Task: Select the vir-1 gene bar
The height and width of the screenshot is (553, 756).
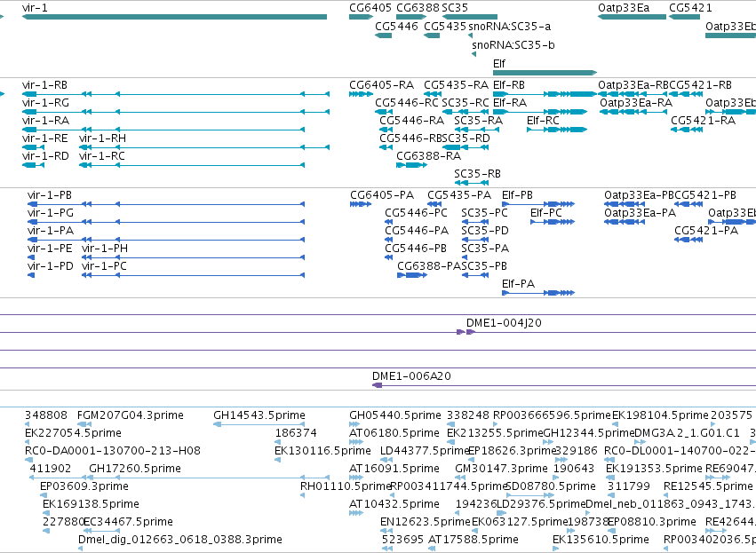Action: point(174,17)
